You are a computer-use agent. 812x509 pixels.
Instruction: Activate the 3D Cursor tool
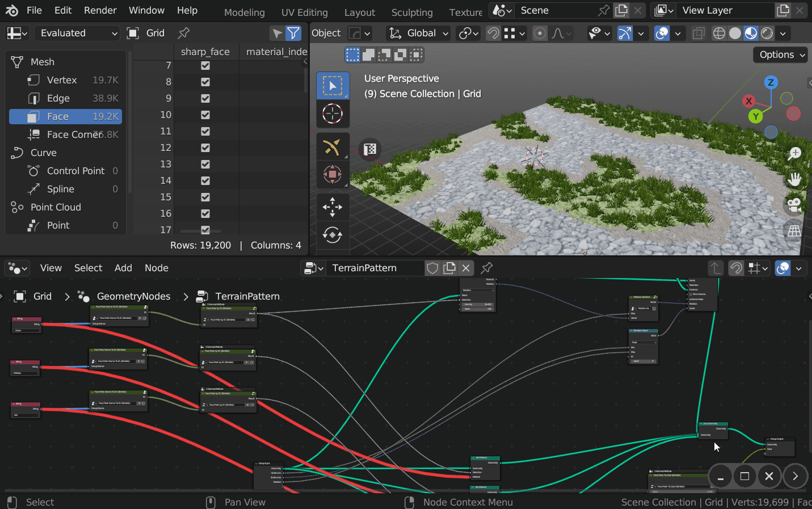(x=333, y=113)
